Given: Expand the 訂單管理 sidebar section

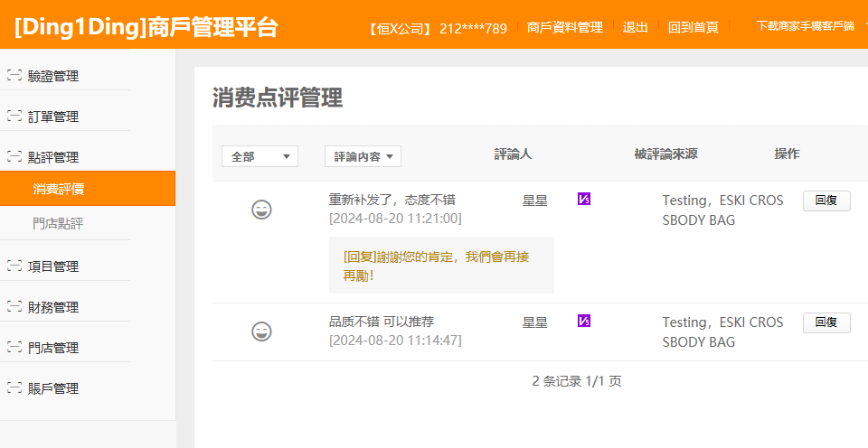Looking at the screenshot, I should pos(53,117).
